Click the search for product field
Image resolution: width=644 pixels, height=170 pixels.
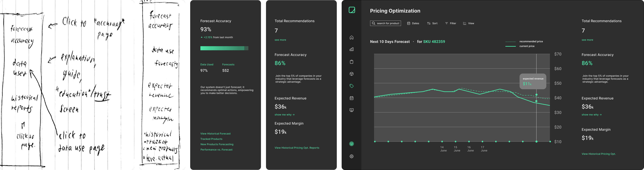(x=386, y=23)
